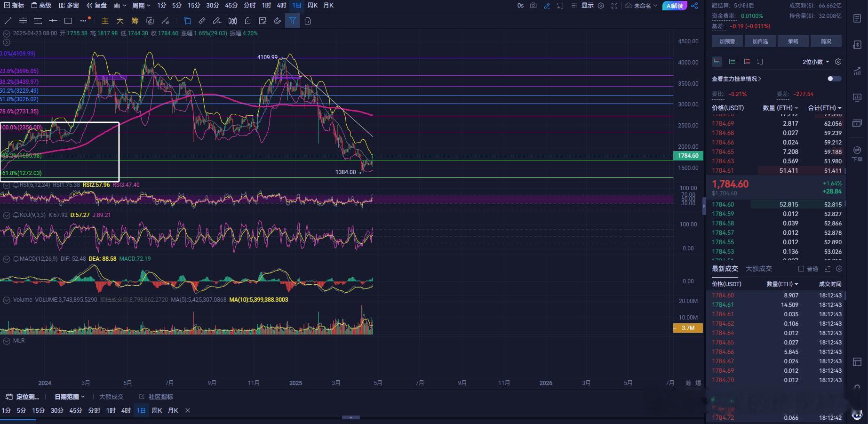Open the 2位小数 decimal precision dropdown

pos(816,62)
